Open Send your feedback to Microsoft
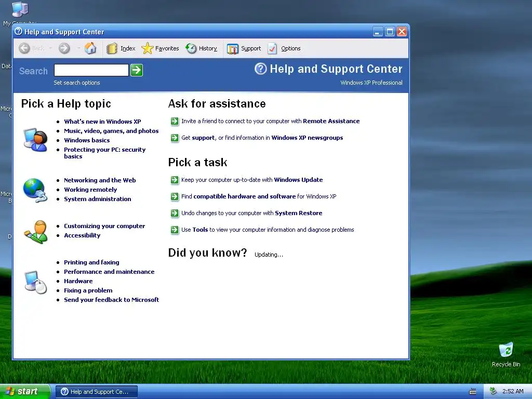Screen dimensions: 532x399 tap(112, 300)
